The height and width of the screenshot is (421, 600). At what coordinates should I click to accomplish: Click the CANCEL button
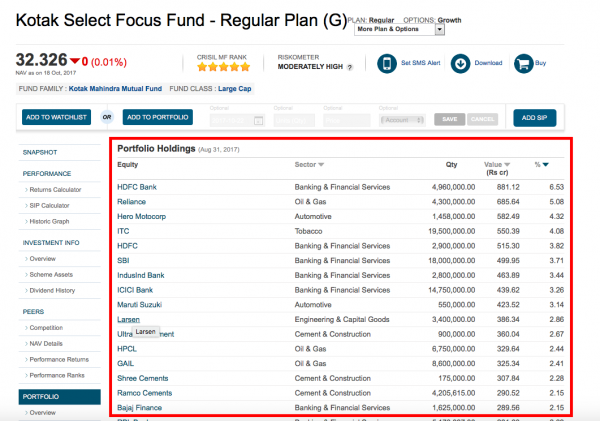pos(483,119)
